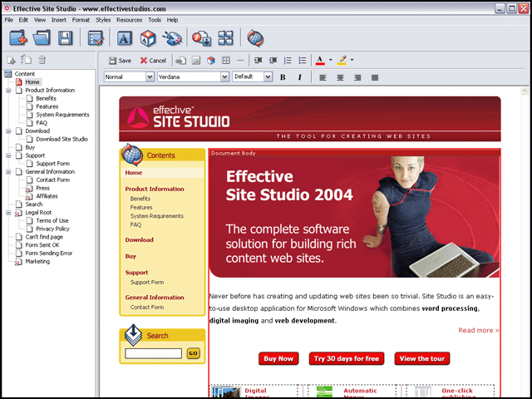Click the checklist with checkmark toolbar icon

[96, 38]
